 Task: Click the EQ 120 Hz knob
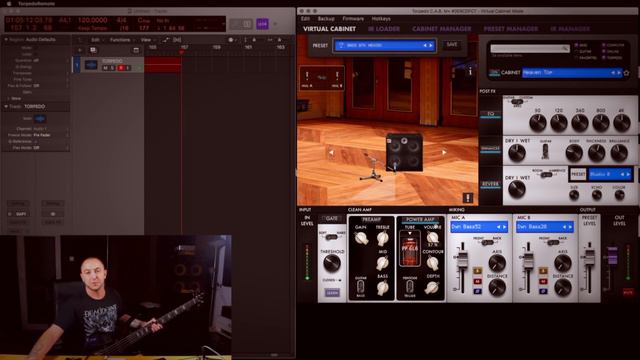(558, 123)
